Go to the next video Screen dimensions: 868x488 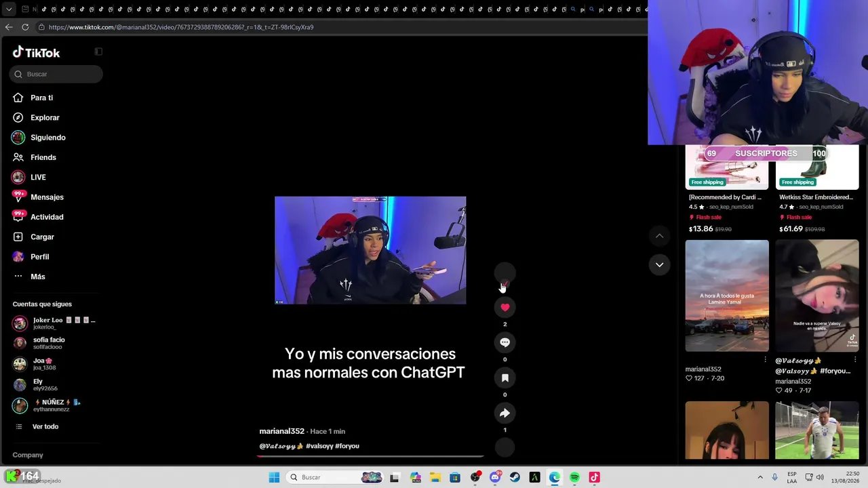(x=659, y=265)
